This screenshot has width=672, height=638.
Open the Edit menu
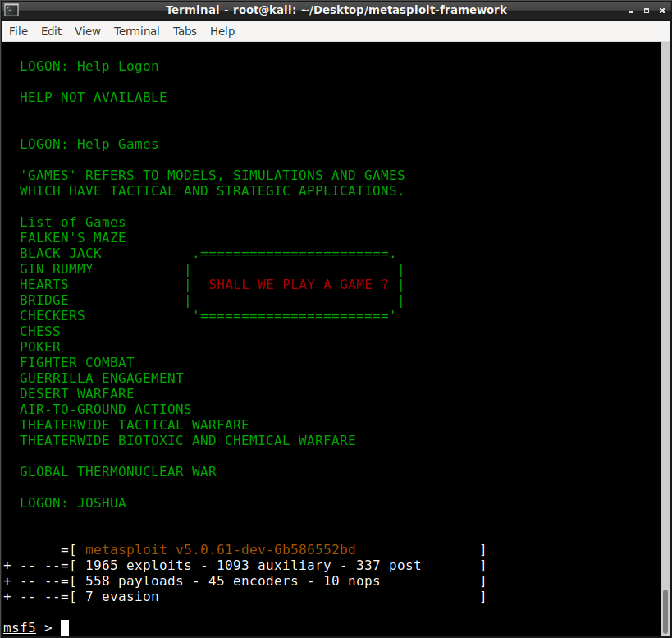click(51, 31)
